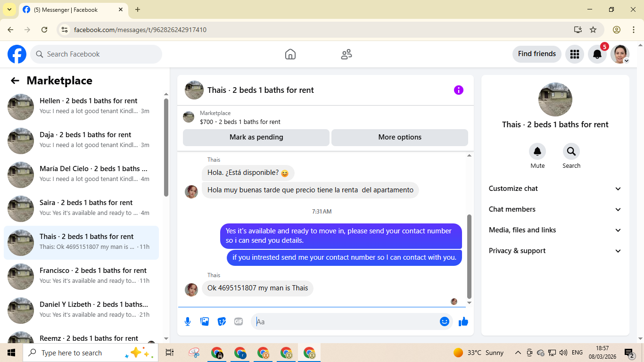644x362 pixels.
Task: Click message 'Ok 4695151807 my man is Thais'
Action: [257, 288]
